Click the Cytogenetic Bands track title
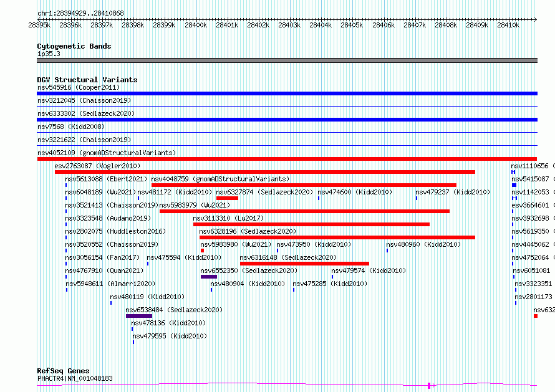 pyautogui.click(x=74, y=46)
